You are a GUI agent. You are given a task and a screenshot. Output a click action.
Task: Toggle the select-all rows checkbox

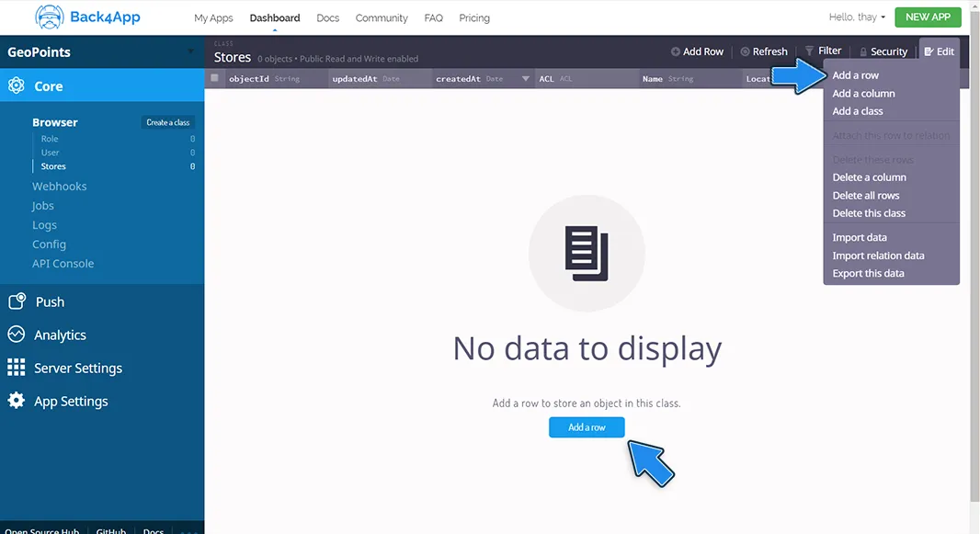coord(214,78)
